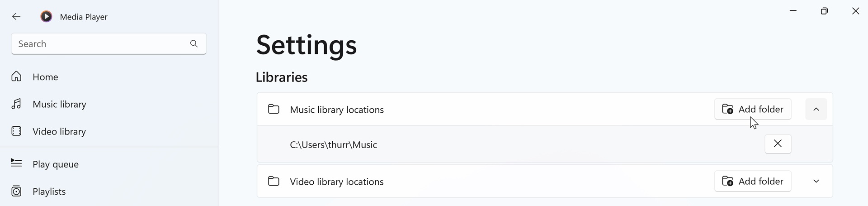The image size is (868, 206).
Task: Click the Media Player app logo
Action: pyautogui.click(x=46, y=17)
